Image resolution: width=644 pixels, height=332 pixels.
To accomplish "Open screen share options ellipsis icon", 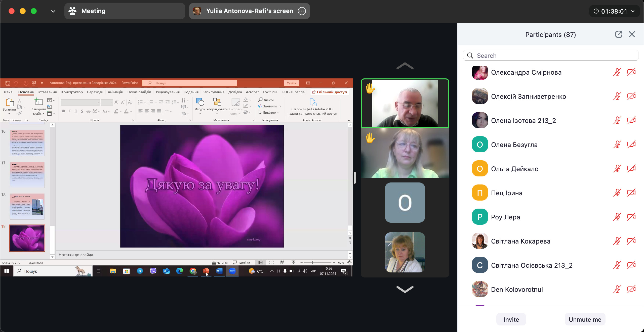I will point(302,11).
